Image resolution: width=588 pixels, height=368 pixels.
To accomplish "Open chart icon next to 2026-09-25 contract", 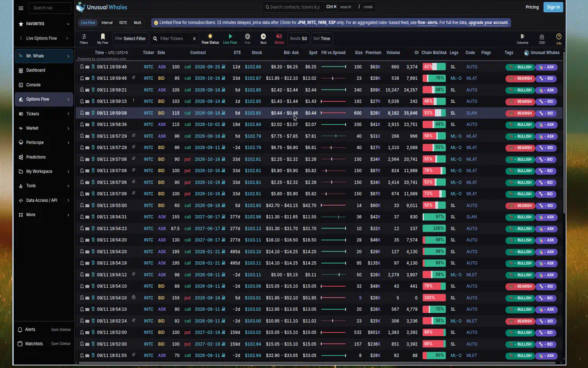I will [x=223, y=67].
